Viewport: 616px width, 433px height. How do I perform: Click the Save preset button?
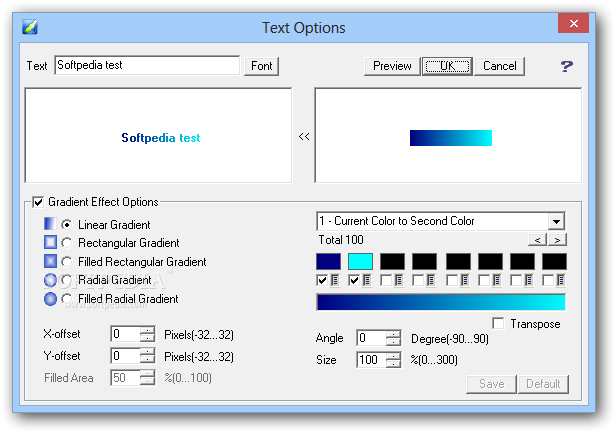[491, 384]
